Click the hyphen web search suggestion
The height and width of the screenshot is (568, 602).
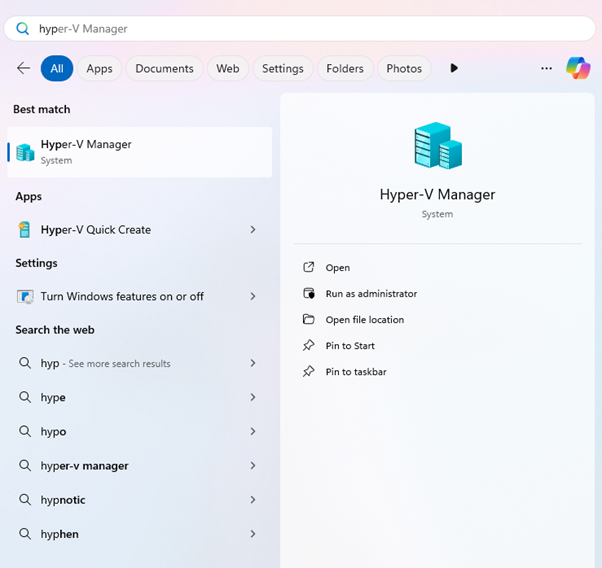pos(60,534)
